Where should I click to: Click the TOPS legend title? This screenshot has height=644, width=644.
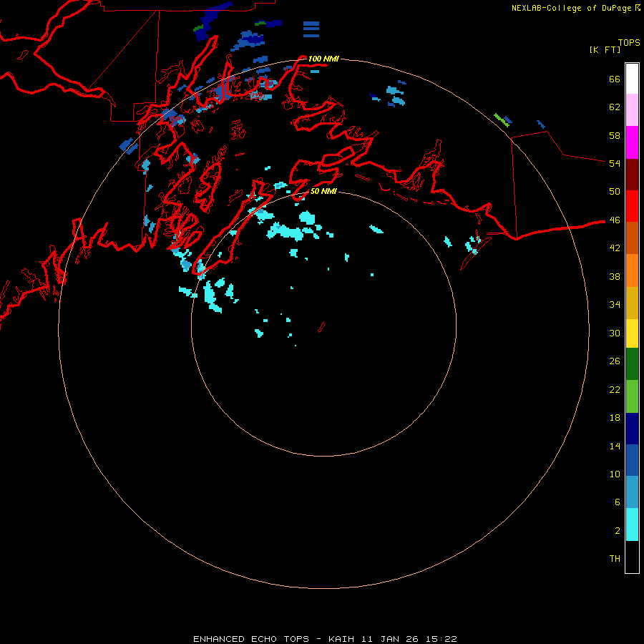point(629,42)
